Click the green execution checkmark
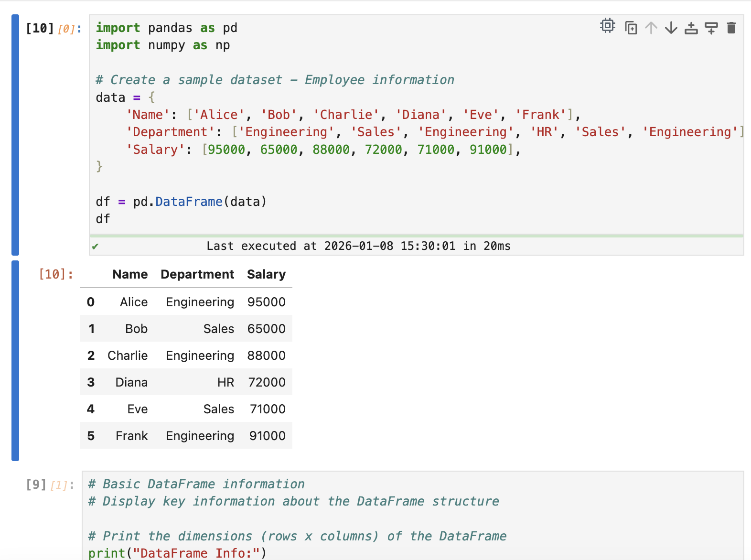 point(96,247)
